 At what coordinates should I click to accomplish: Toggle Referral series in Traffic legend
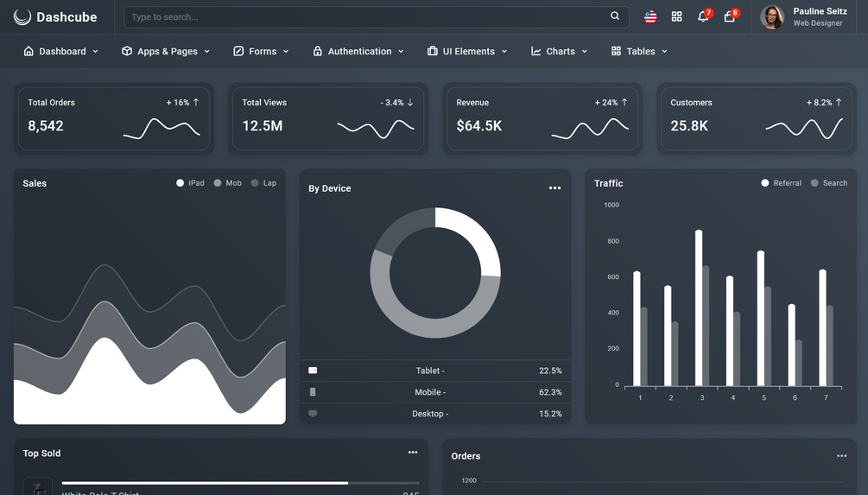click(x=781, y=183)
